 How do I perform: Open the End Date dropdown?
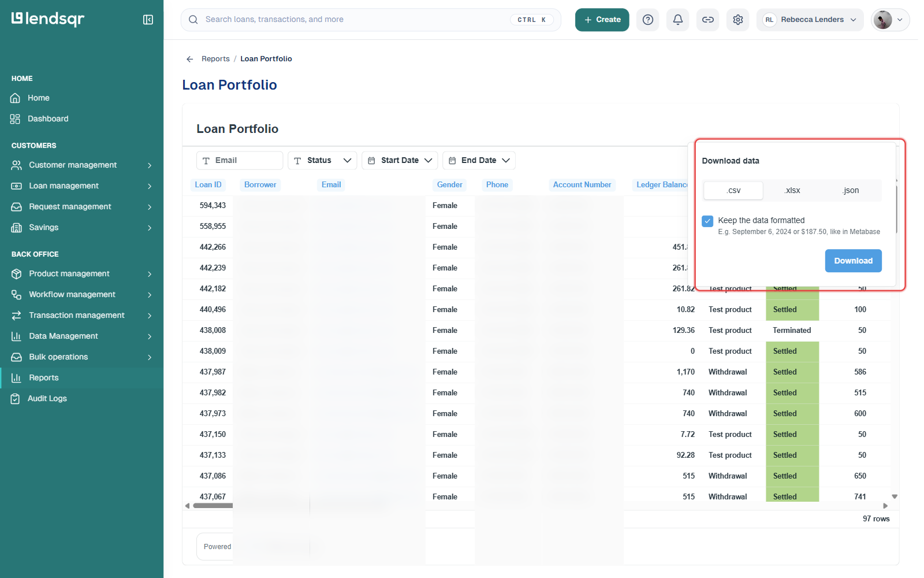[x=479, y=161]
